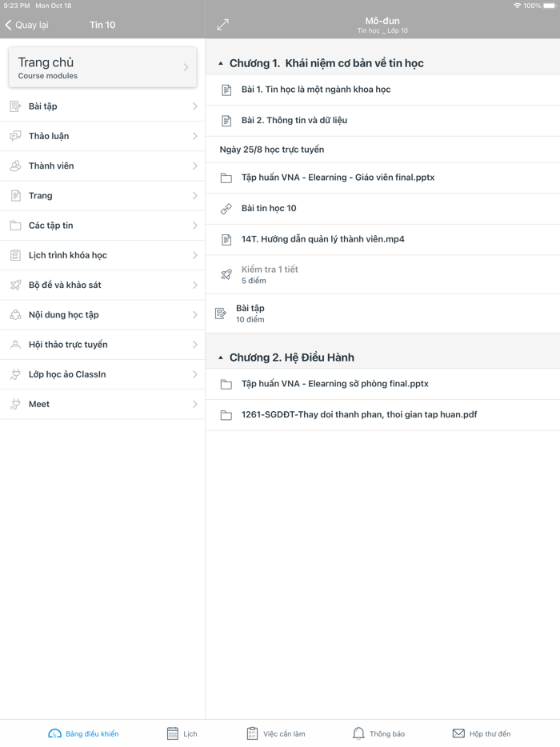The height and width of the screenshot is (747, 560).
Task: Open Trang chủ course modules chevron
Action: 186,67
